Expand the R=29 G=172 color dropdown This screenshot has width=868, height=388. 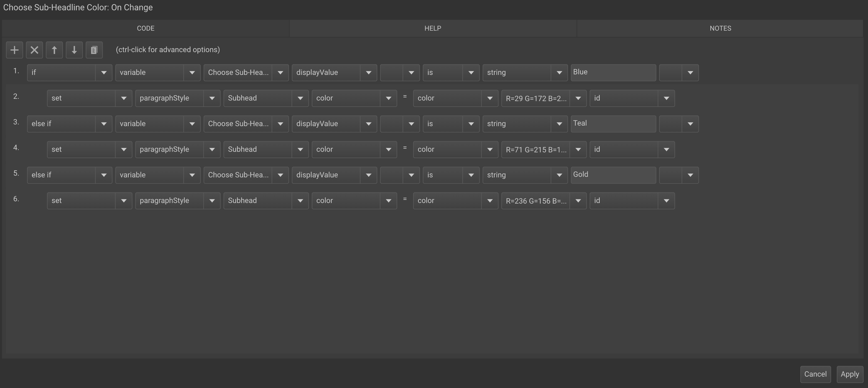point(544,98)
